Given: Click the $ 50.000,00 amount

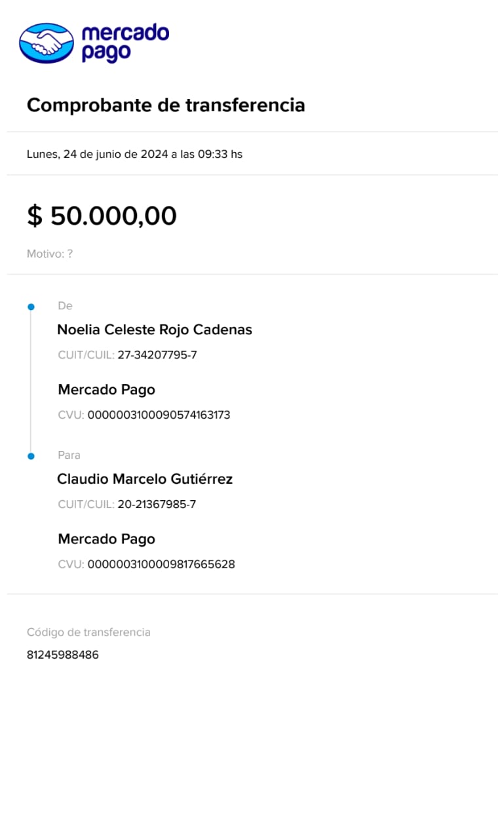Looking at the screenshot, I should [x=102, y=216].
